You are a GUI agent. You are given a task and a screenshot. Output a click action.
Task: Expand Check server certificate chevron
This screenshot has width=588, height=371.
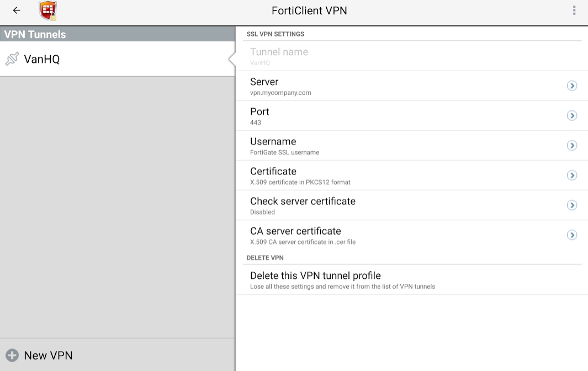click(572, 205)
